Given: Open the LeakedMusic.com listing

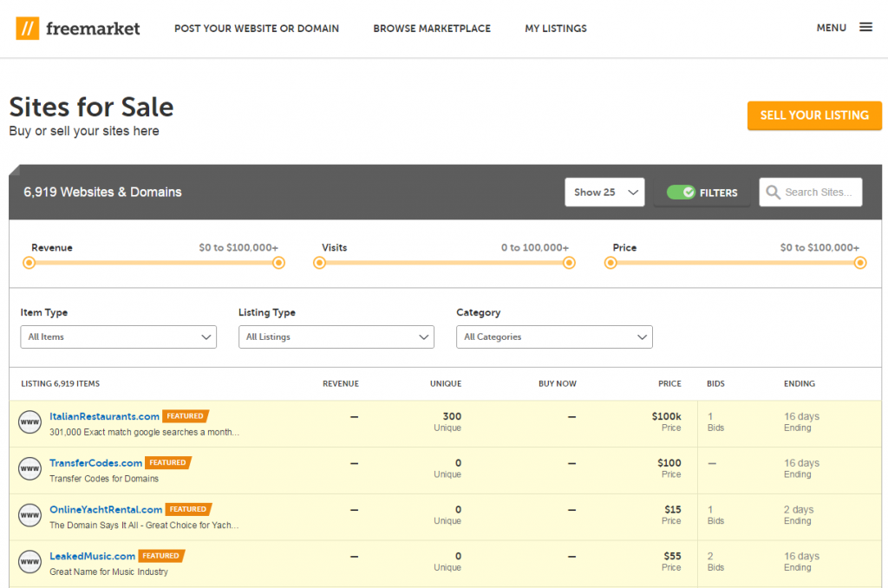Looking at the screenshot, I should pyautogui.click(x=92, y=556).
